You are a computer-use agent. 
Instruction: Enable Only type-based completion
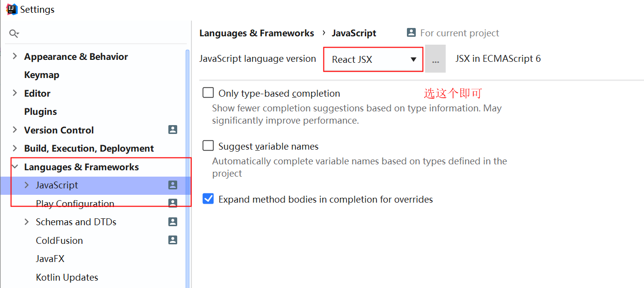[208, 92]
